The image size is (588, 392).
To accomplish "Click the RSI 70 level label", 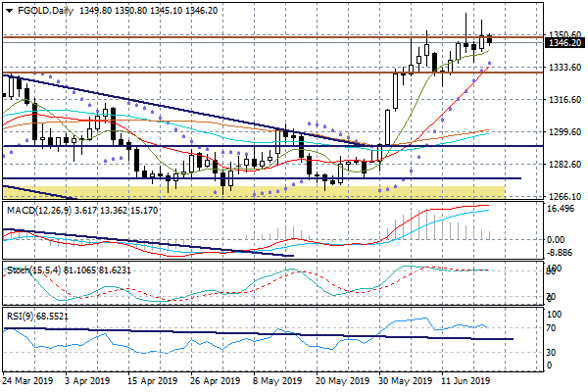I will pyautogui.click(x=553, y=327).
